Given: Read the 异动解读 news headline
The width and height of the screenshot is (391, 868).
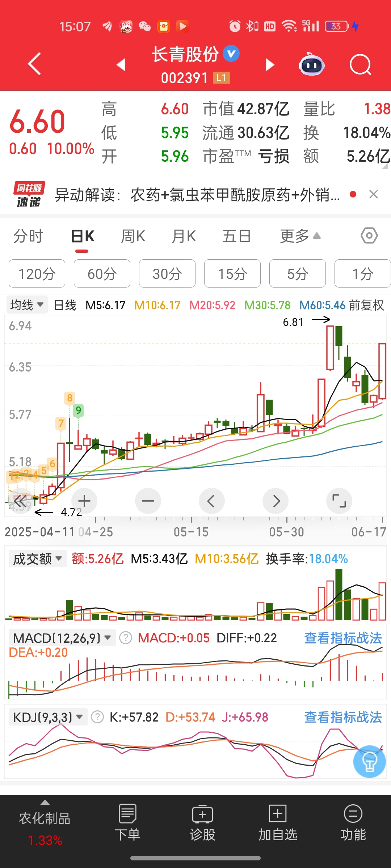Looking at the screenshot, I should 197,195.
